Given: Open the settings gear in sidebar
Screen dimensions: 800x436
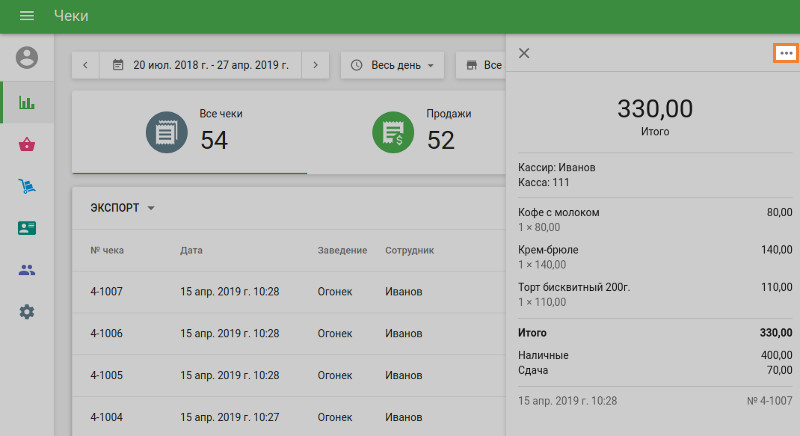Looking at the screenshot, I should (27, 312).
